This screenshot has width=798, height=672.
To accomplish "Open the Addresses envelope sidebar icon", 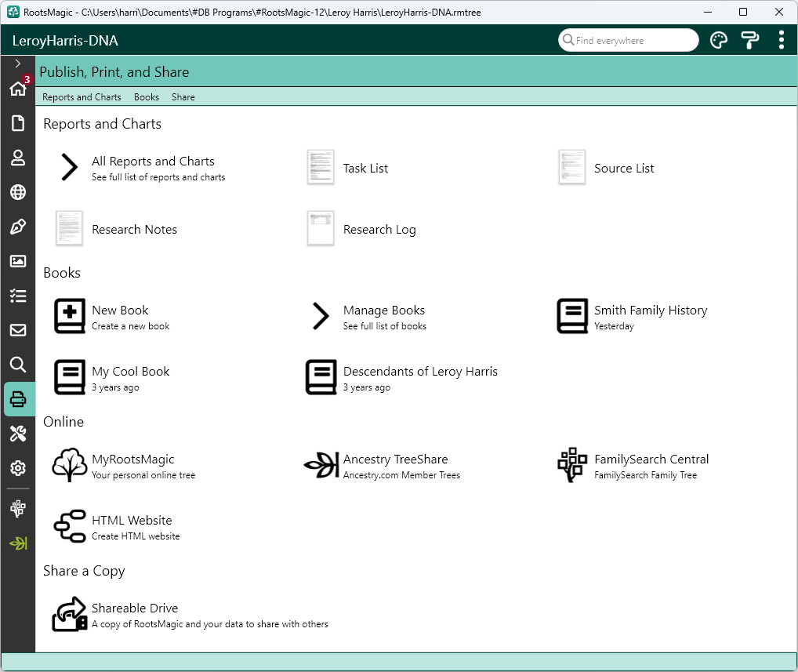I will click(x=18, y=330).
